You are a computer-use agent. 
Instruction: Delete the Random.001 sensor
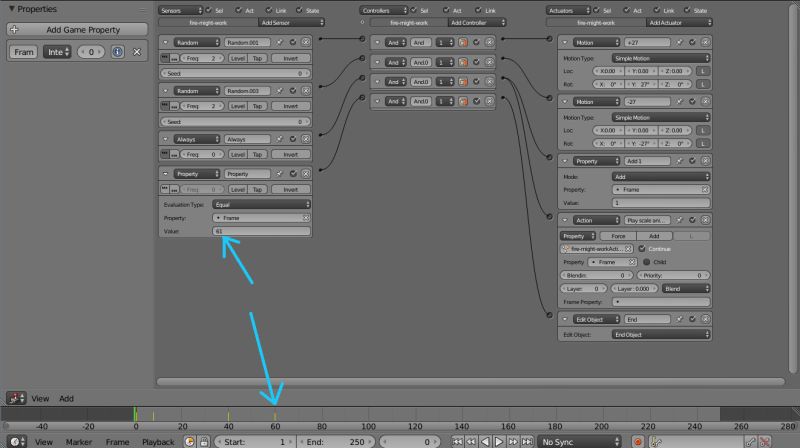pyautogui.click(x=306, y=42)
